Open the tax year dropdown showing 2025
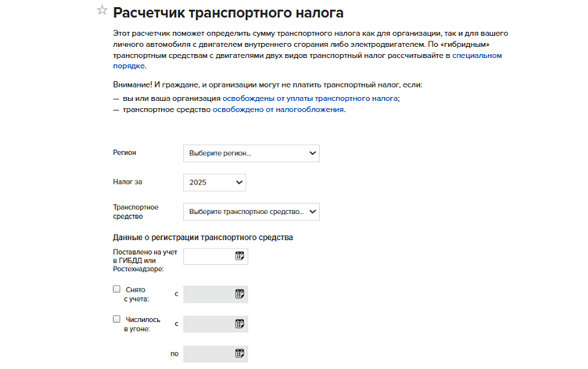The image size is (588, 369). [x=215, y=182]
